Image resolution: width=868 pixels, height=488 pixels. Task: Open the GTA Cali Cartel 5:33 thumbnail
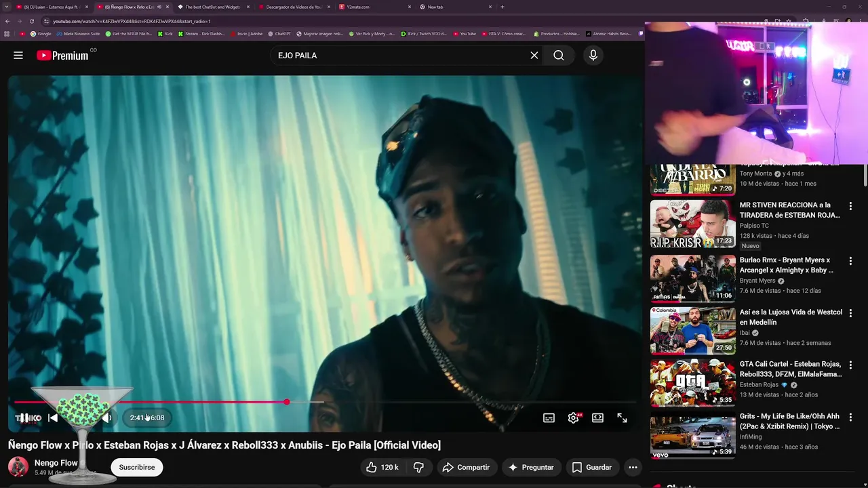693,383
